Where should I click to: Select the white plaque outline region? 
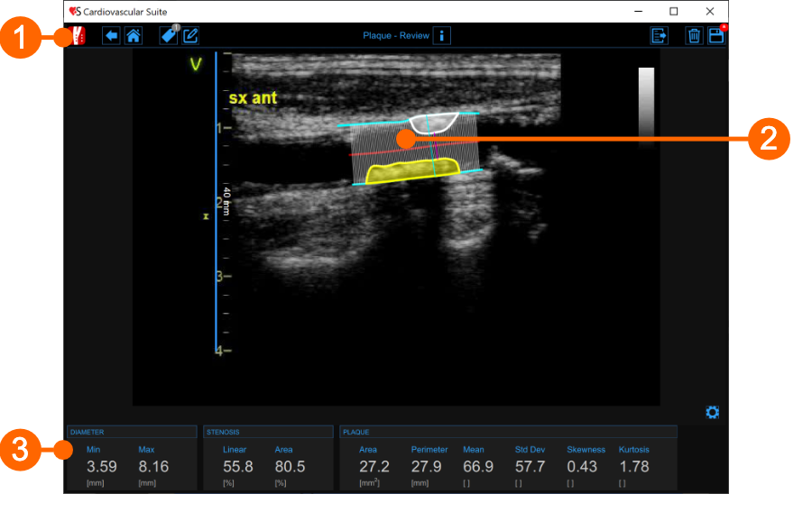pyautogui.click(x=433, y=123)
